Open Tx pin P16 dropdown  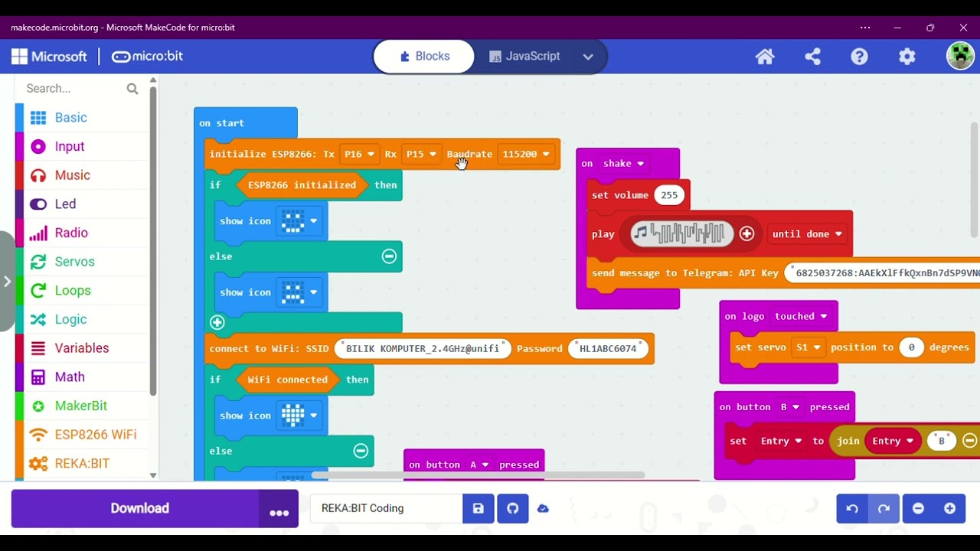tap(359, 154)
